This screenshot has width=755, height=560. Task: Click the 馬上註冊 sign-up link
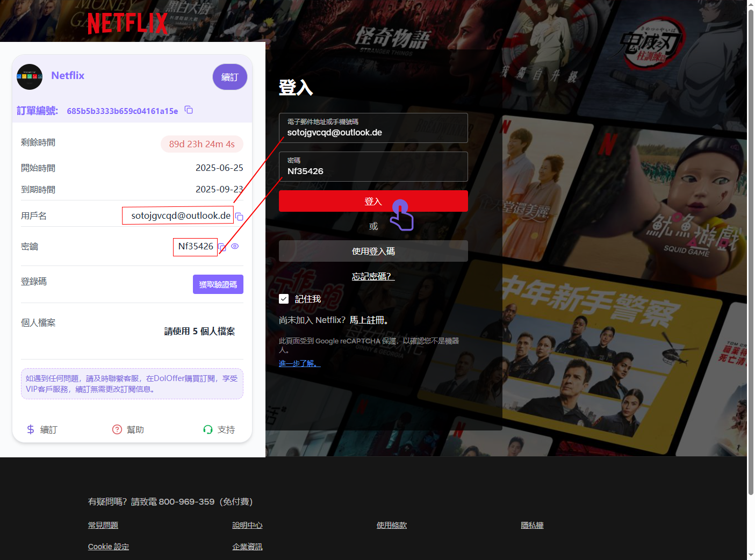[x=369, y=320]
